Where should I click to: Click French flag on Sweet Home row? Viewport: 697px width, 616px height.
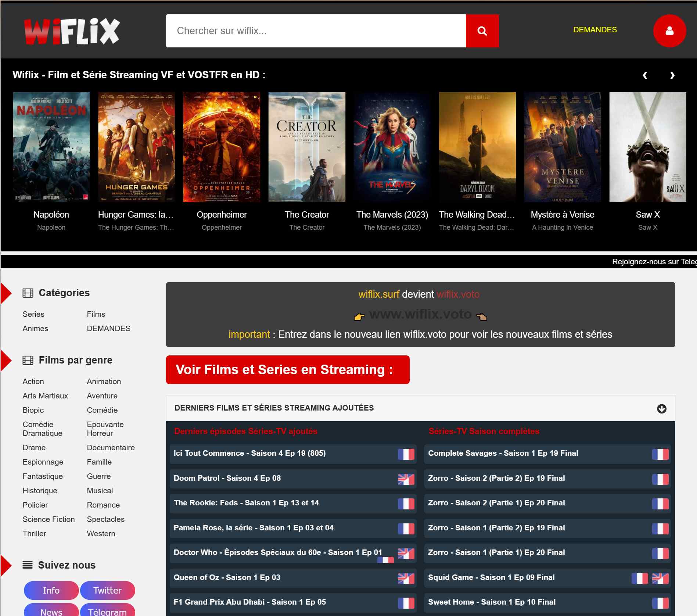[660, 603]
